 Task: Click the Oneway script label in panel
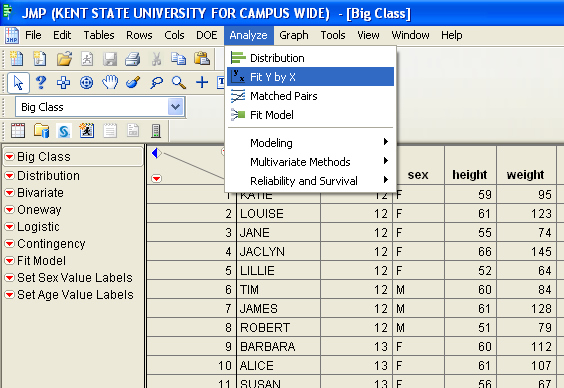(39, 210)
